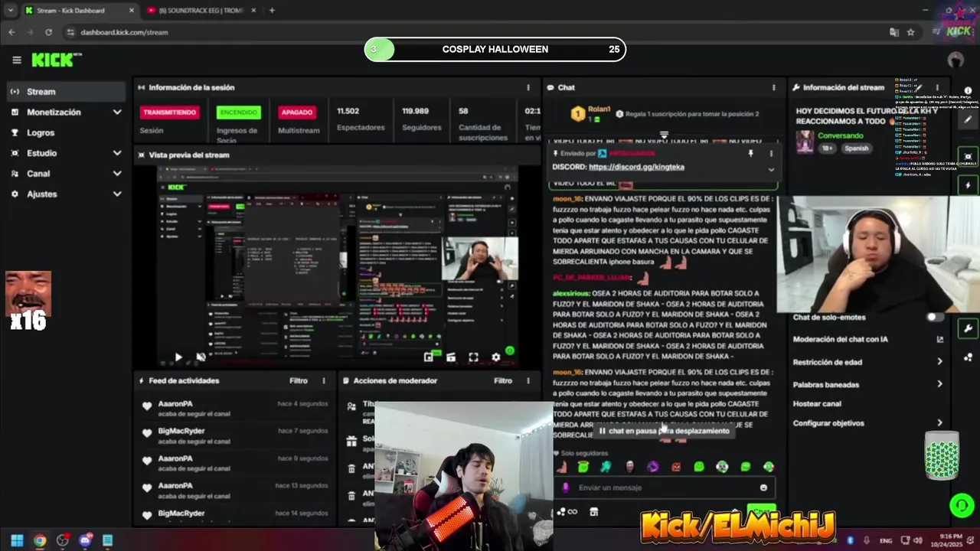Screen dimensions: 980x551
Task: Click the COSPLAY HALLOWEEN goal progress bar
Action: (x=495, y=49)
